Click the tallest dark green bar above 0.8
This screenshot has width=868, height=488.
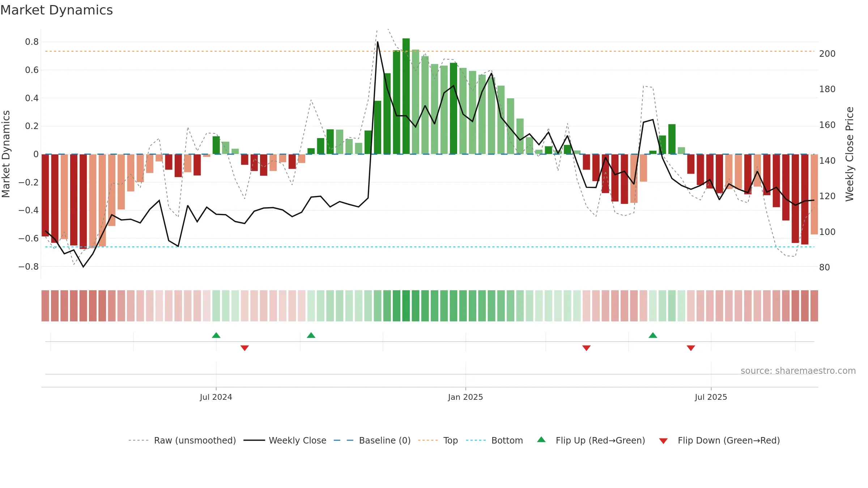click(x=406, y=96)
